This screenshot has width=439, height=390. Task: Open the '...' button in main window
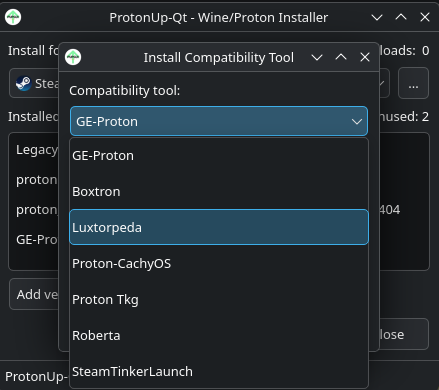pyautogui.click(x=413, y=83)
